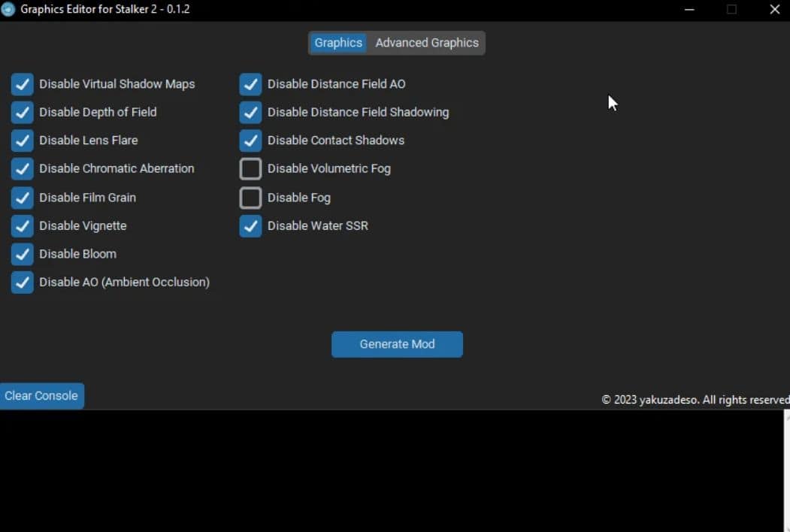Toggle Disable Water SSR off

[250, 225]
